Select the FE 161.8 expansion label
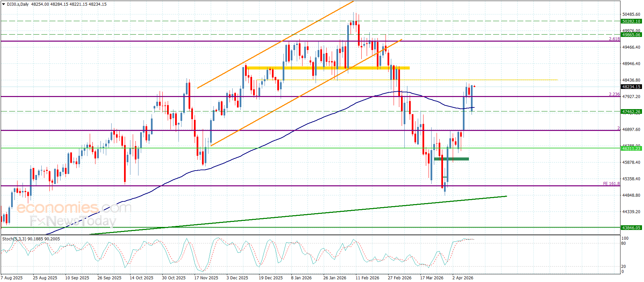The width and height of the screenshot is (644, 282). [611, 184]
